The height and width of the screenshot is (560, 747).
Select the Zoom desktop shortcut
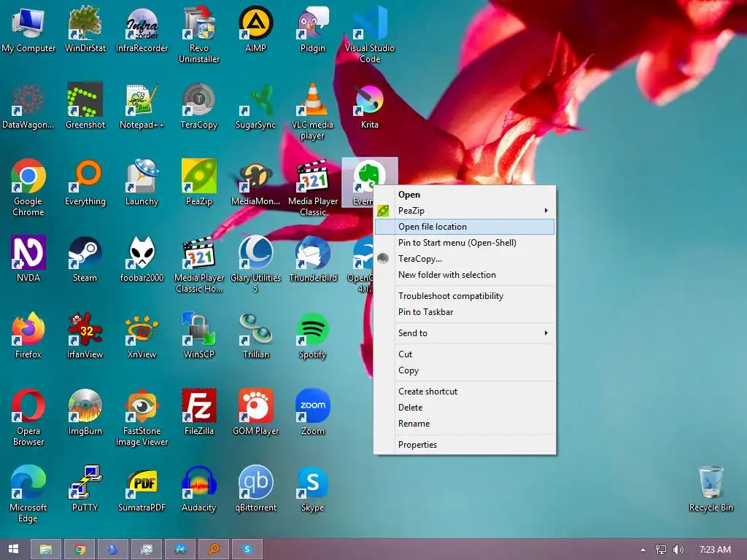click(312, 412)
